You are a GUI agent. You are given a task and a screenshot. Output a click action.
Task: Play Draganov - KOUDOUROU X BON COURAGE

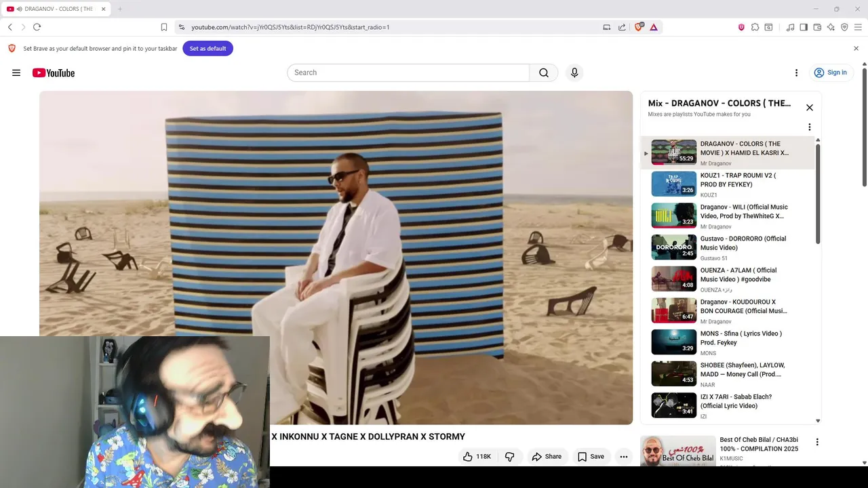pos(728,311)
